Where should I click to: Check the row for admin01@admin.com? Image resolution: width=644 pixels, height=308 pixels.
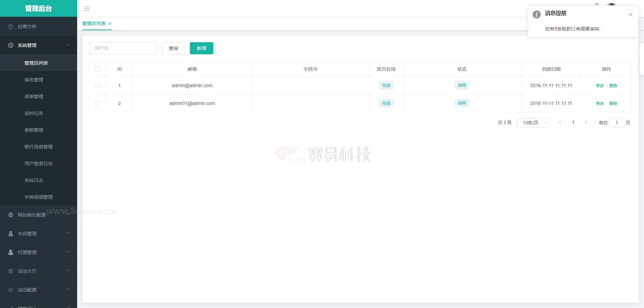point(97,103)
